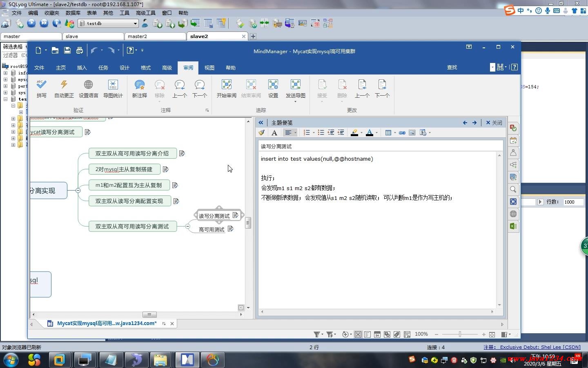Screen dimensions: 588x368
Task: Click the Open folder icon in MindManager toolbar
Action: pos(55,50)
